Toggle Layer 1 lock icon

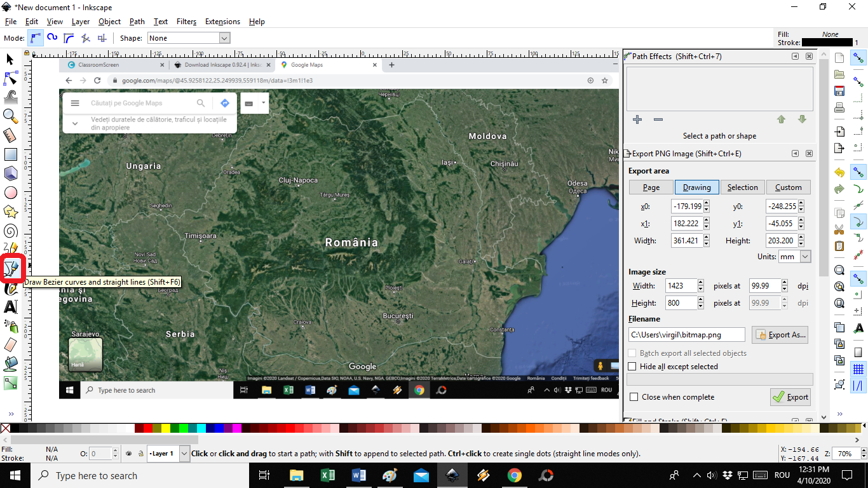pos(140,454)
